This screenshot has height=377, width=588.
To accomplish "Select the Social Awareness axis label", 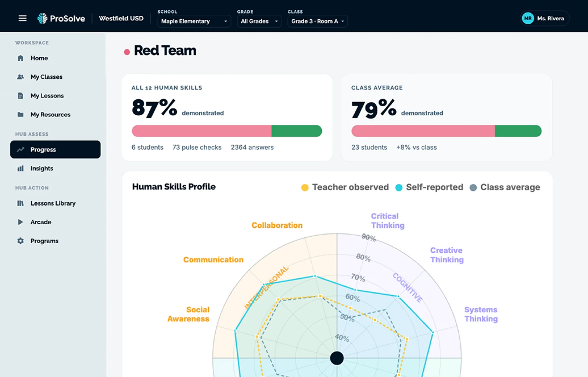I will pyautogui.click(x=189, y=314).
